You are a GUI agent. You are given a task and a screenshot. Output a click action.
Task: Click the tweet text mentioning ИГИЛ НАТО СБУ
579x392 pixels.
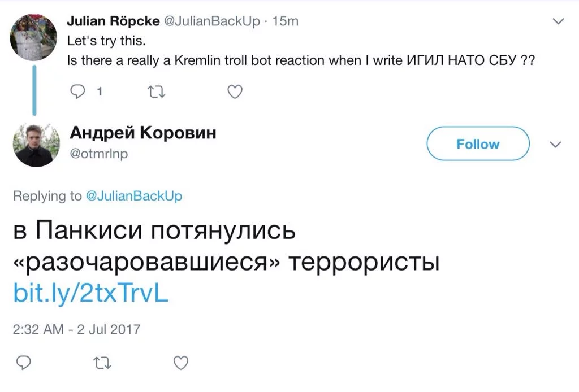[x=300, y=60]
